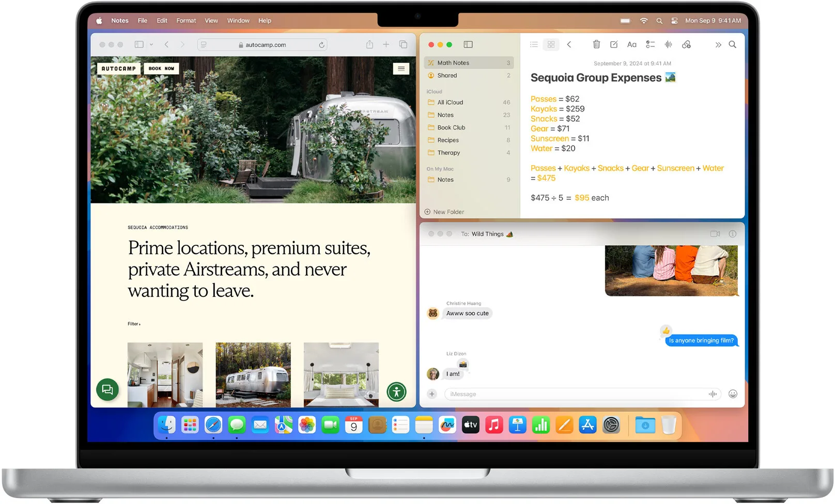Open the Downloads folder in Dock
835x504 pixels.
click(x=645, y=426)
